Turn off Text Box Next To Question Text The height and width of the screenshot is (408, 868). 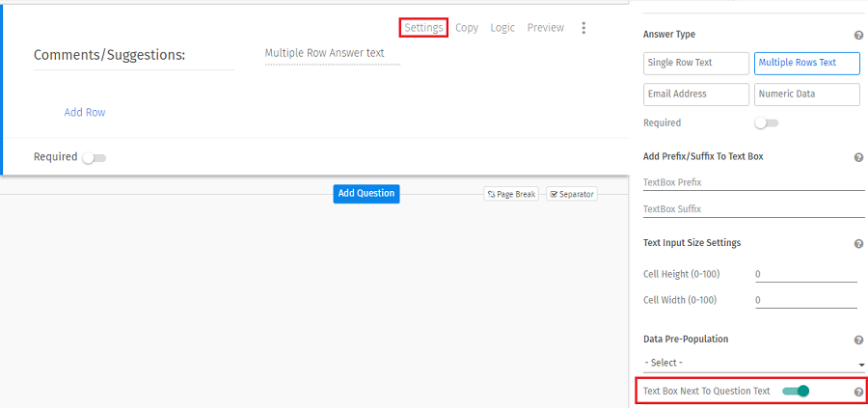(796, 391)
